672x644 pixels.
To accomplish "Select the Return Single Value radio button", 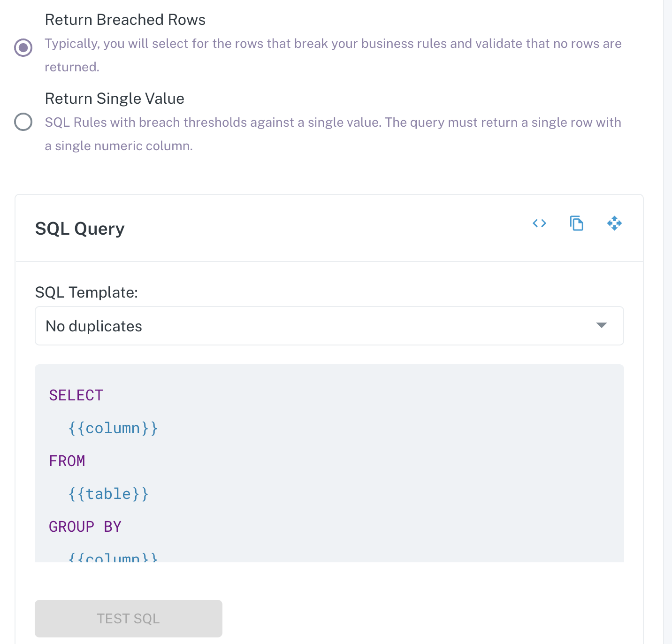I will point(23,122).
